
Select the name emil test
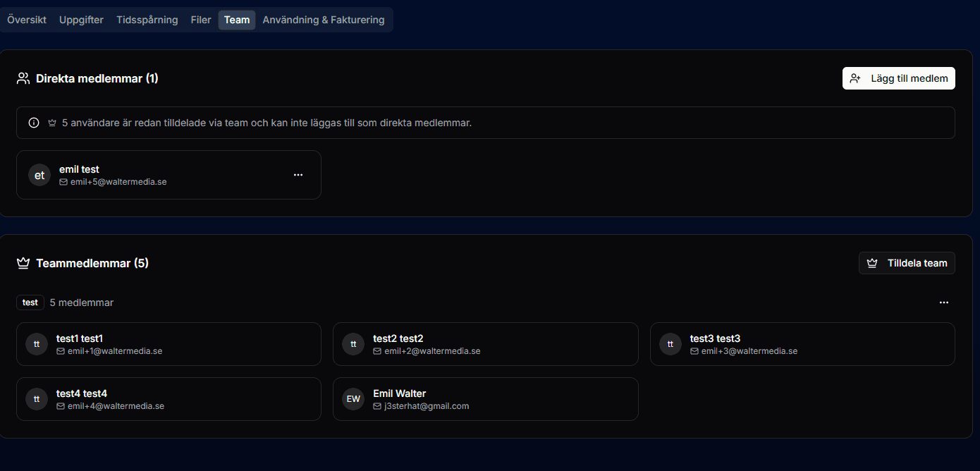[79, 169]
